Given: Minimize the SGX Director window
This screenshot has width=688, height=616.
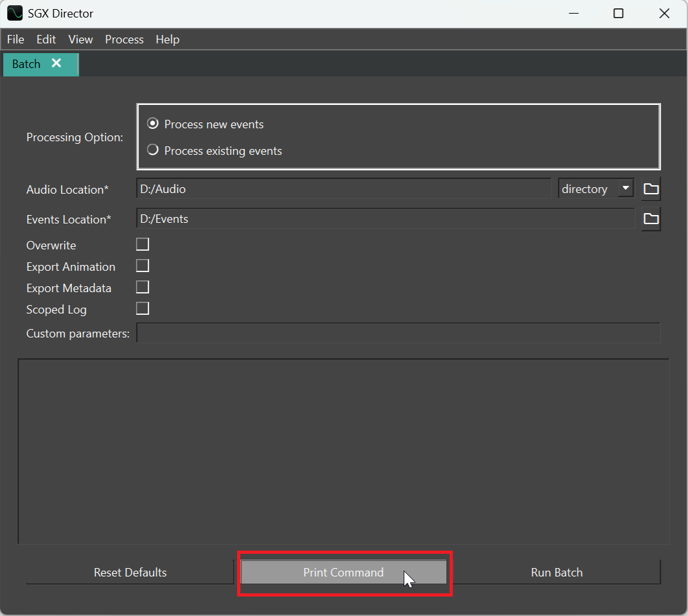Looking at the screenshot, I should pyautogui.click(x=573, y=14).
